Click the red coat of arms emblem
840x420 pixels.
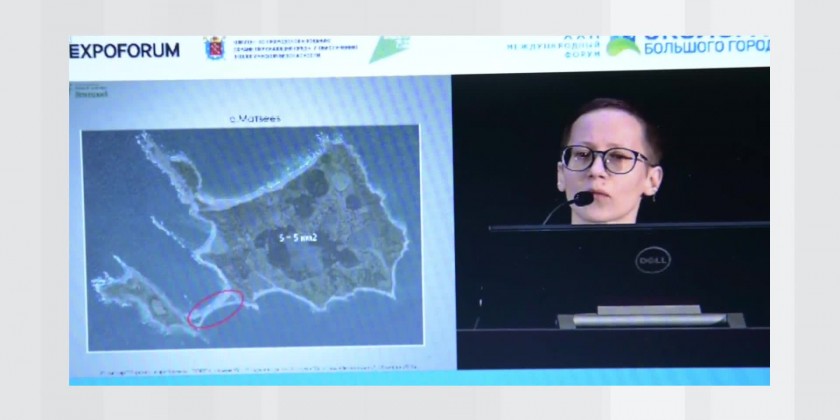point(213,49)
